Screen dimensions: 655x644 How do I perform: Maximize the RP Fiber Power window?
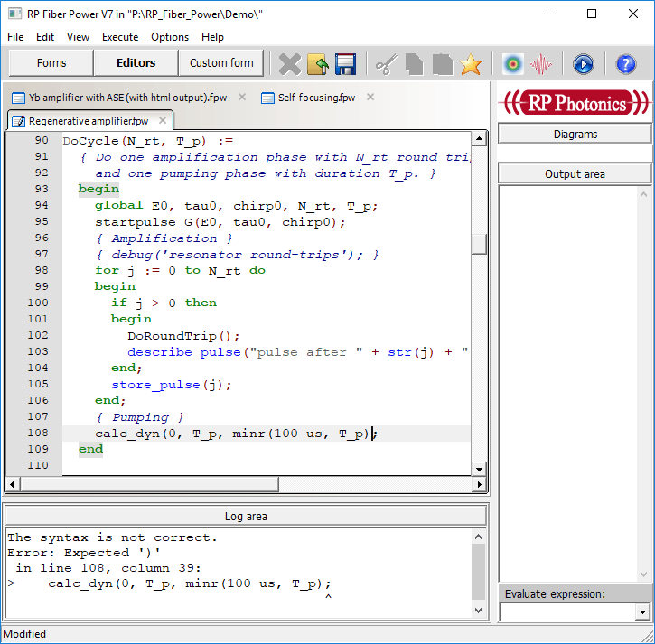tap(592, 14)
